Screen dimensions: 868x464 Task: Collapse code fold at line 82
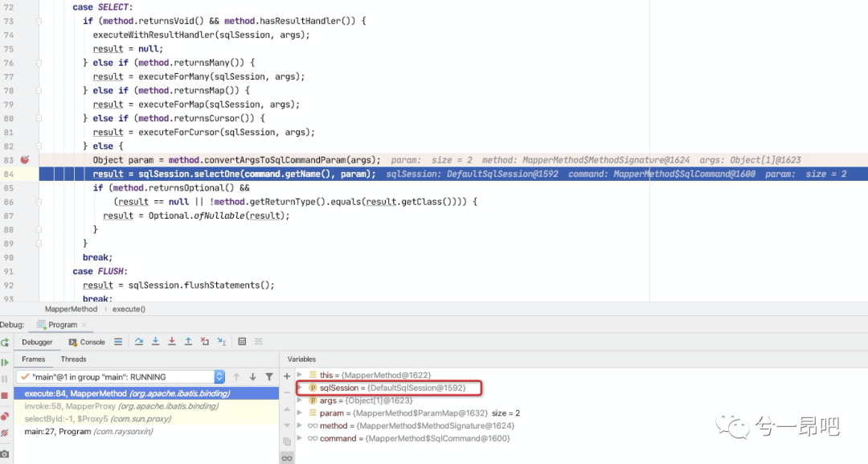pyautogui.click(x=39, y=146)
